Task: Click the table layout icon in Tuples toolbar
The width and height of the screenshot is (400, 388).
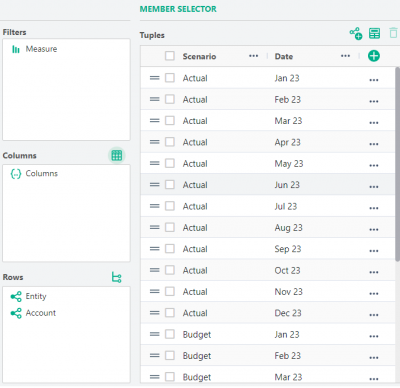Action: 374,33
